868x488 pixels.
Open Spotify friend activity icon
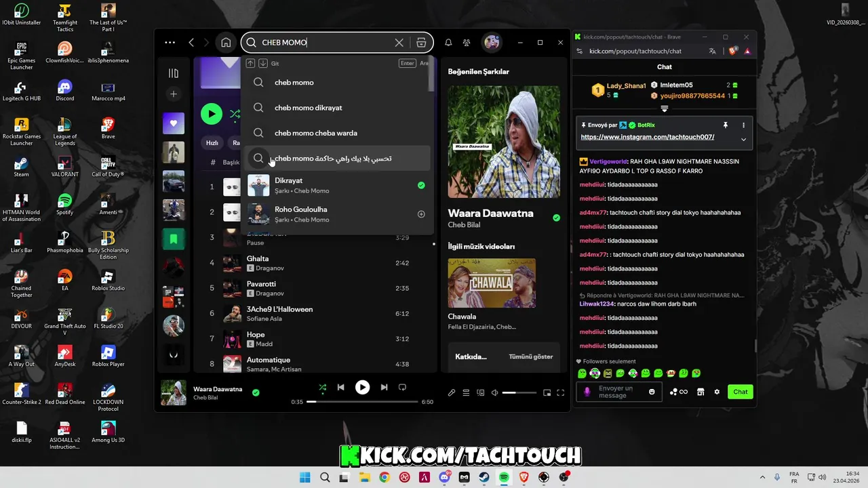467,43
